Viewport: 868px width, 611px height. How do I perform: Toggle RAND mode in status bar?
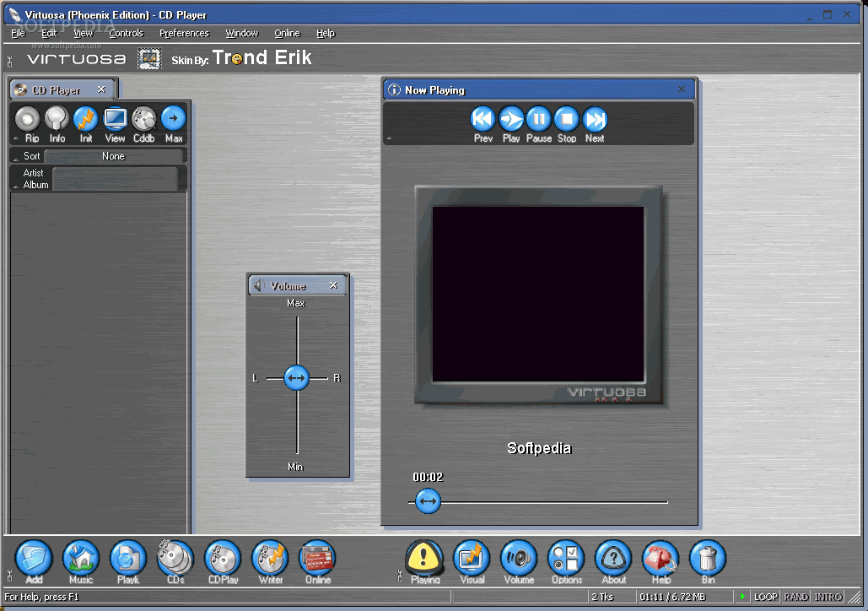(x=796, y=597)
